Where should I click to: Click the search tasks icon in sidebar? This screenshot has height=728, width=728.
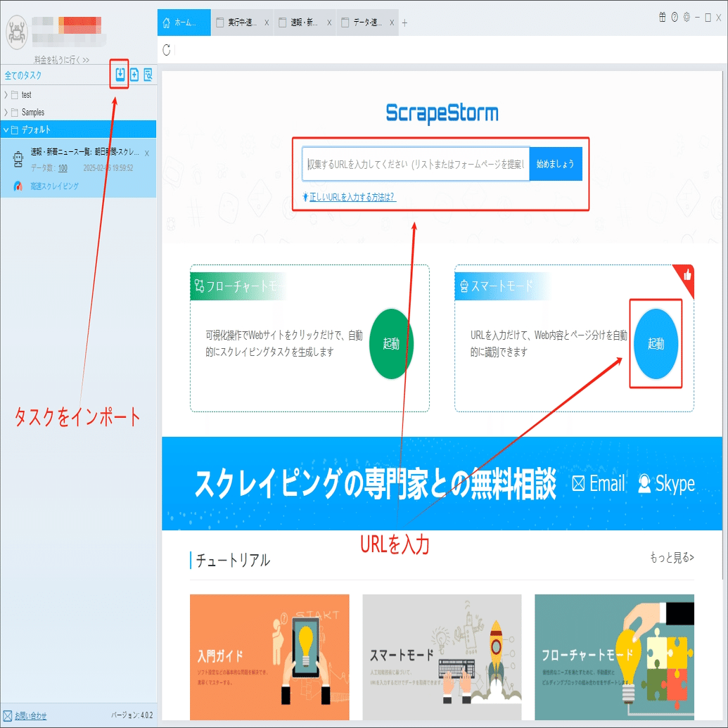(148, 75)
